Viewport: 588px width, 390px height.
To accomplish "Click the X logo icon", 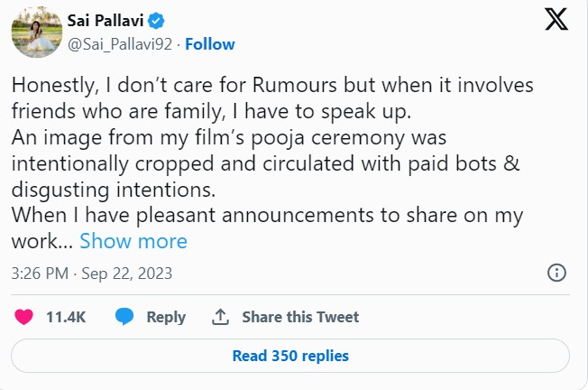I will tap(556, 20).
